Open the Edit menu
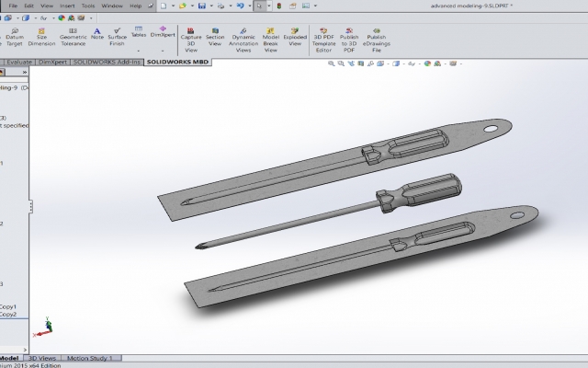The image size is (588, 368). pos(28,6)
